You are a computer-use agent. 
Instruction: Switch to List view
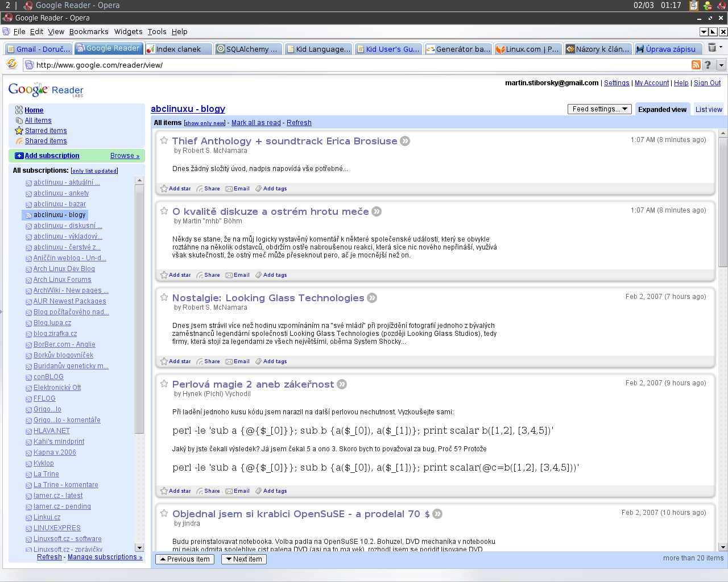[709, 110]
